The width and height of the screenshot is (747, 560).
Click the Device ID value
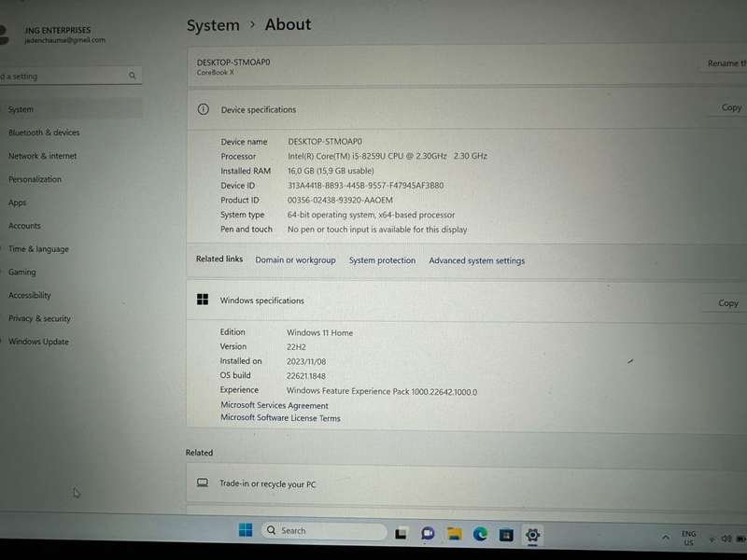pyautogui.click(x=365, y=185)
